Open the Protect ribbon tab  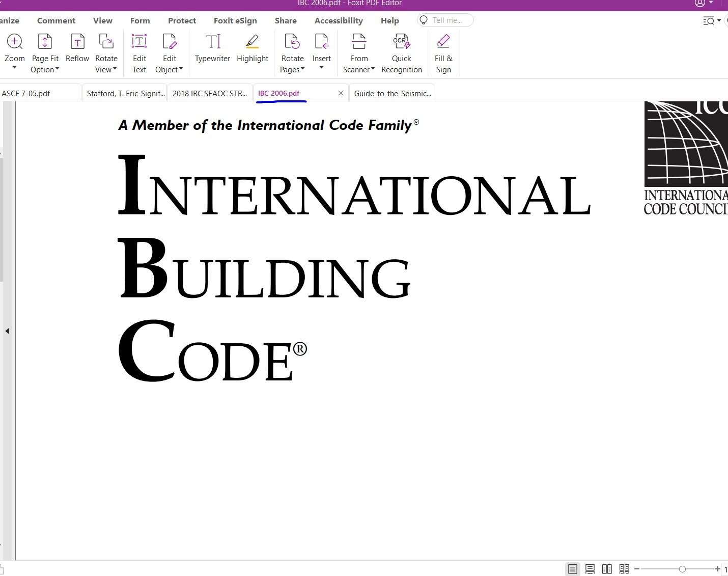[182, 21]
